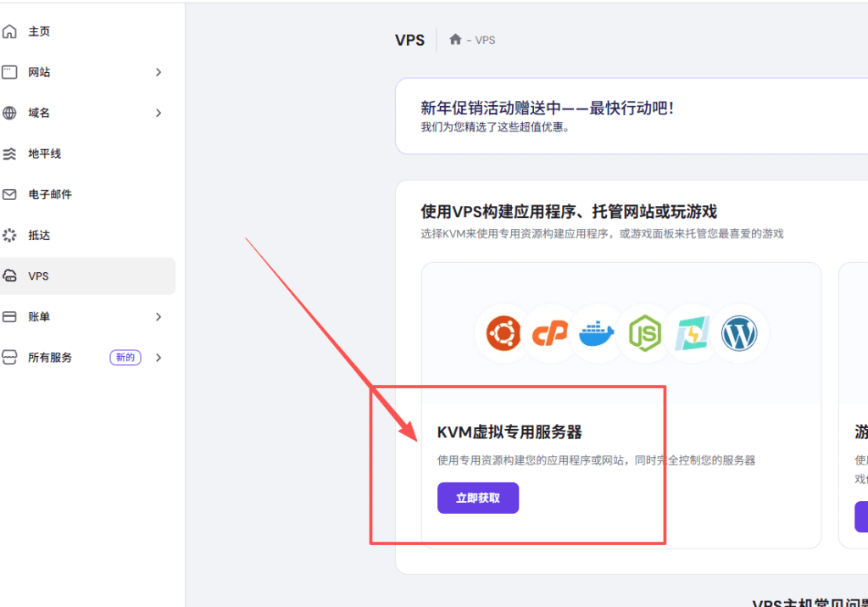Click the 新的 badge on 所有服务

tap(125, 357)
